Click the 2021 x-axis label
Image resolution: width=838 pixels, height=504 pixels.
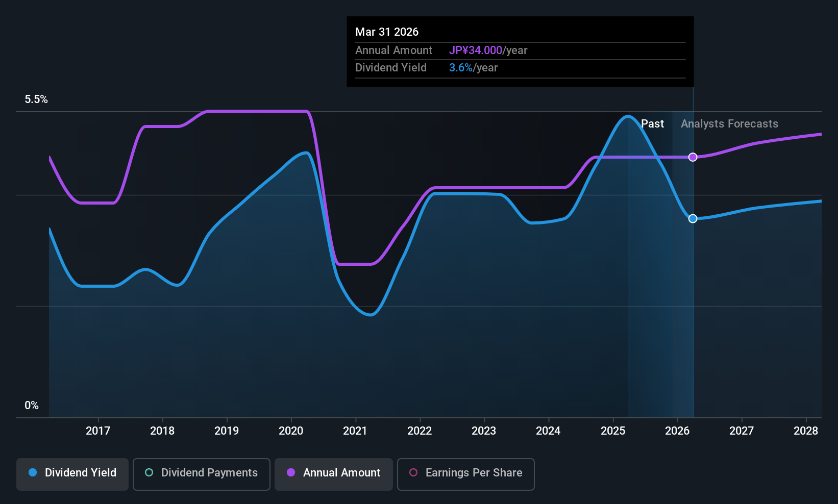coord(355,431)
